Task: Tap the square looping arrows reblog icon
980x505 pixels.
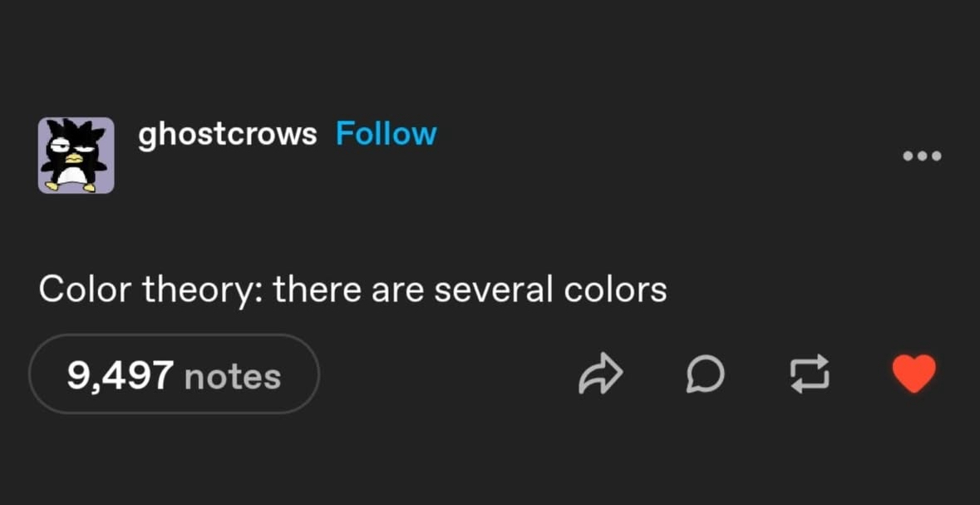Action: (x=810, y=374)
